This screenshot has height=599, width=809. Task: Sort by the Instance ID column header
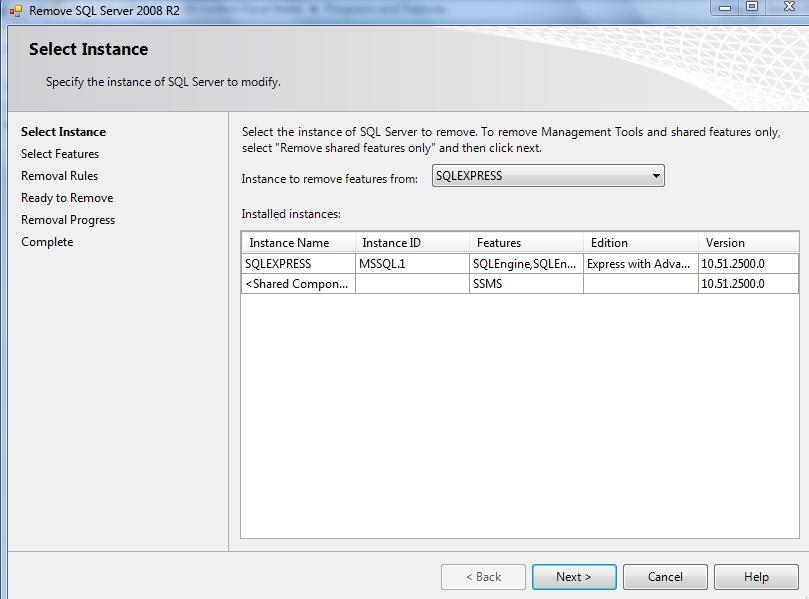click(x=412, y=242)
